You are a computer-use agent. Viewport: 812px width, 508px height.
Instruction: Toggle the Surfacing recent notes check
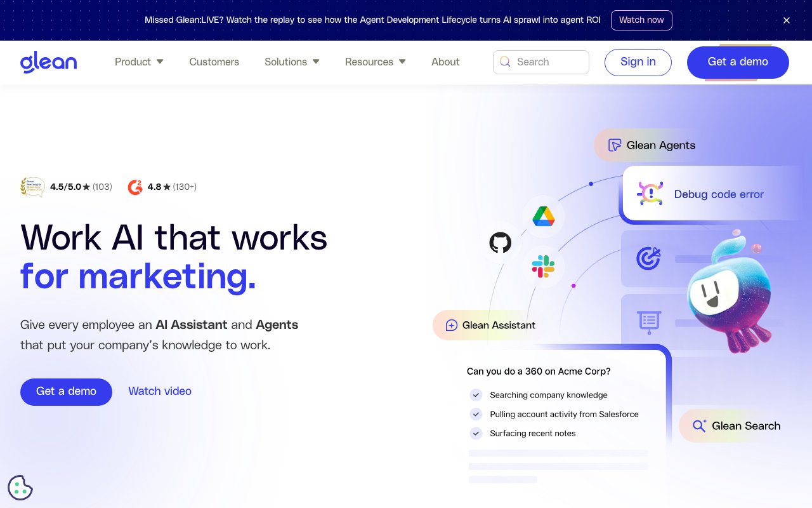[x=476, y=433]
